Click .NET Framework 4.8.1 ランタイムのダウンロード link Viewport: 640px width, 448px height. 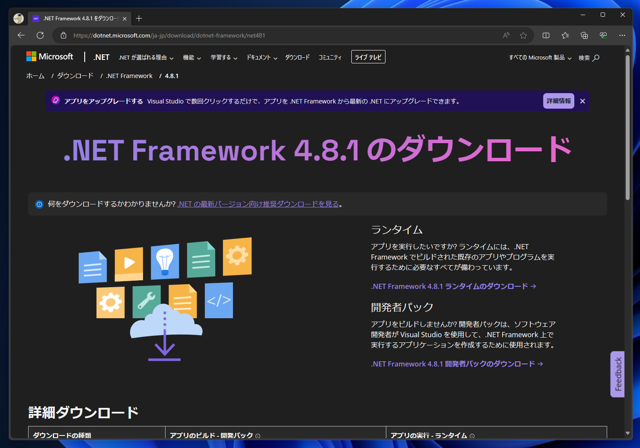pyautogui.click(x=453, y=286)
